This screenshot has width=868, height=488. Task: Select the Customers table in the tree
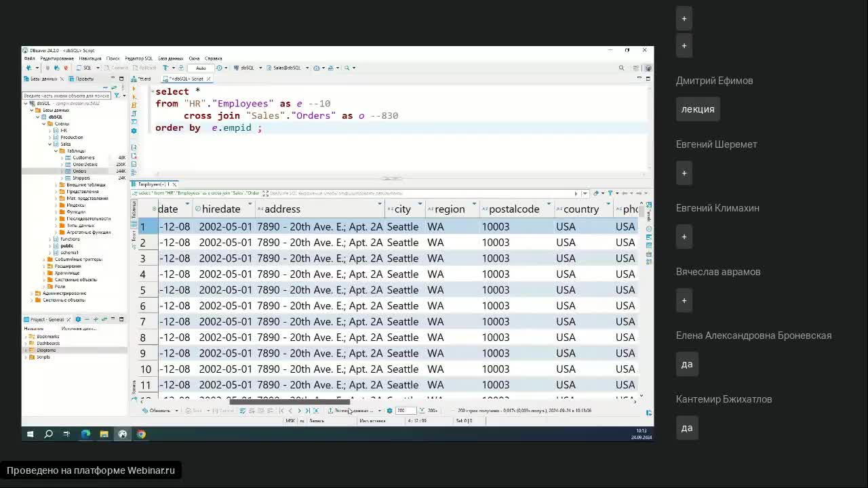coord(83,158)
